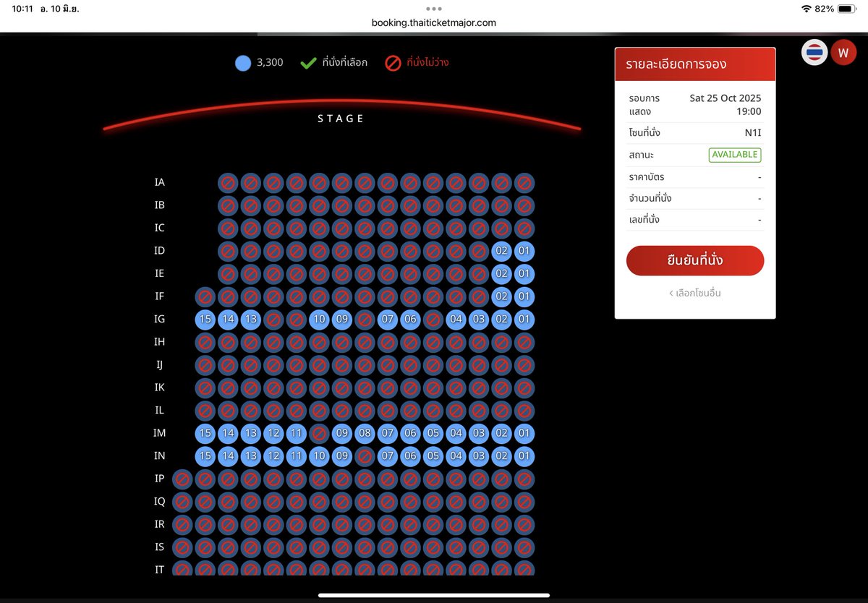Select seat 01 in row IG
The height and width of the screenshot is (603, 868).
click(x=524, y=320)
